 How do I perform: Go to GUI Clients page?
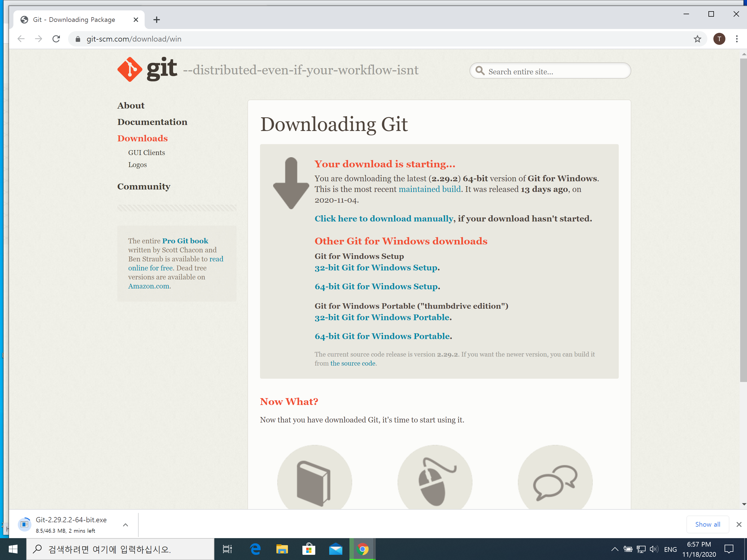pos(146,152)
